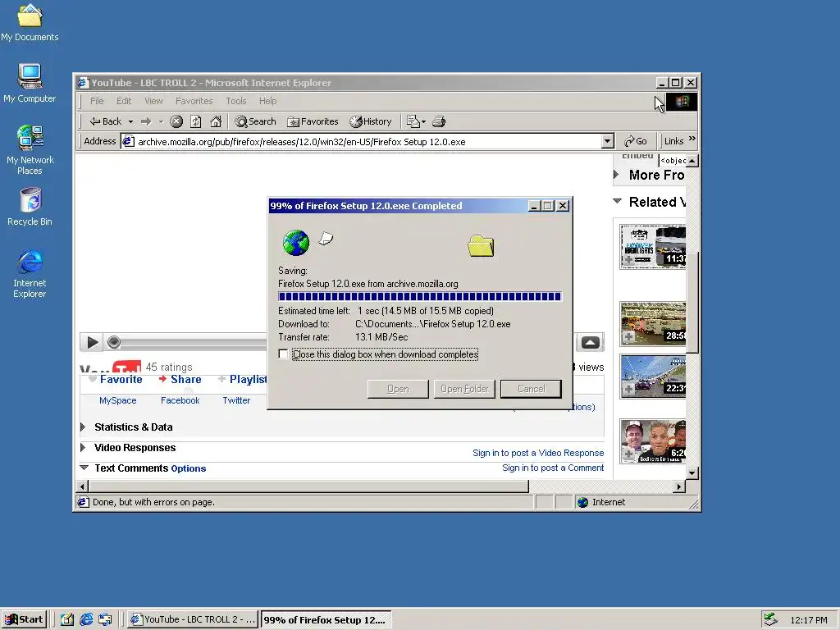Image resolution: width=840 pixels, height=630 pixels.
Task: Open the Favorites pane toolbar button
Action: coord(313,121)
